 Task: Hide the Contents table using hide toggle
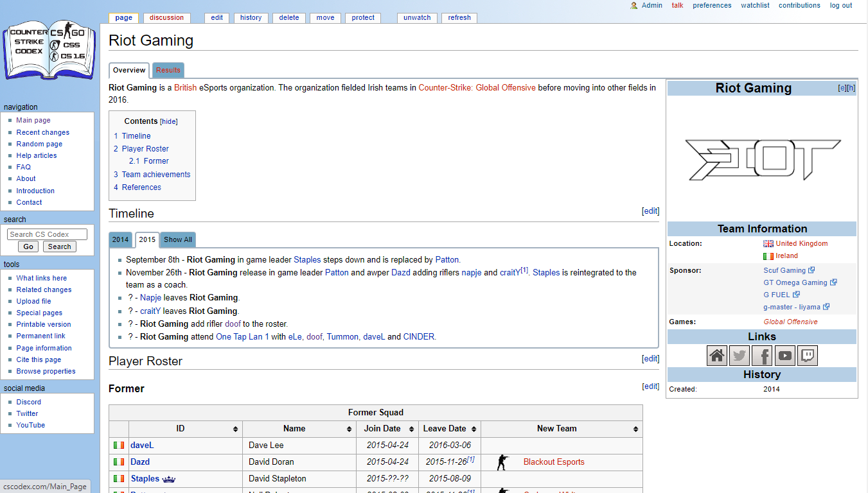click(x=168, y=122)
